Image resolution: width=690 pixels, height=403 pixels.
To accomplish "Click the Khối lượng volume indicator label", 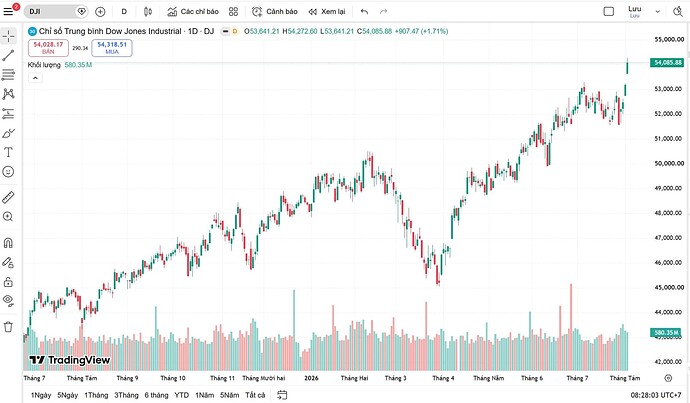I will pyautogui.click(x=44, y=65).
